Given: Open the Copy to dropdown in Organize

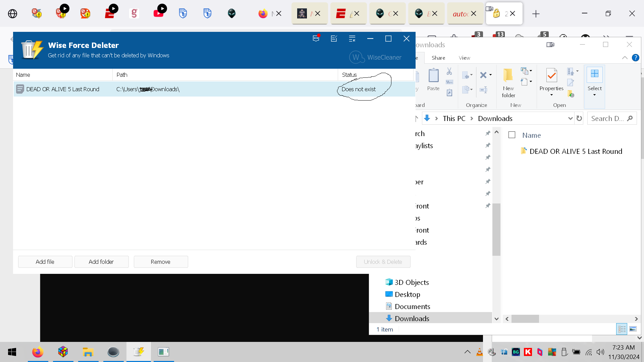Looking at the screenshot, I should pos(467,89).
